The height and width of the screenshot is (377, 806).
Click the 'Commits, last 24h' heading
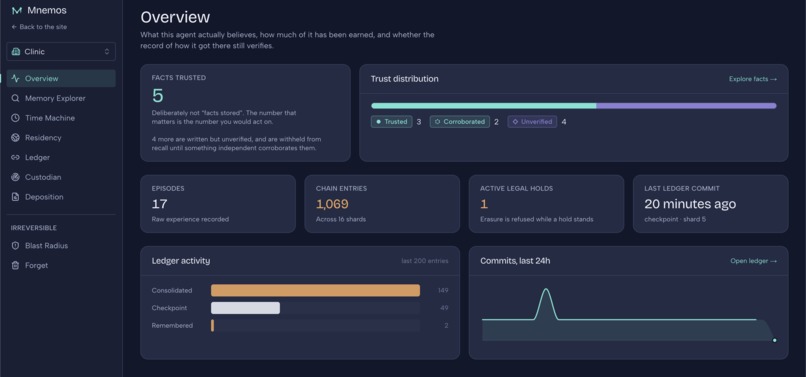click(515, 261)
